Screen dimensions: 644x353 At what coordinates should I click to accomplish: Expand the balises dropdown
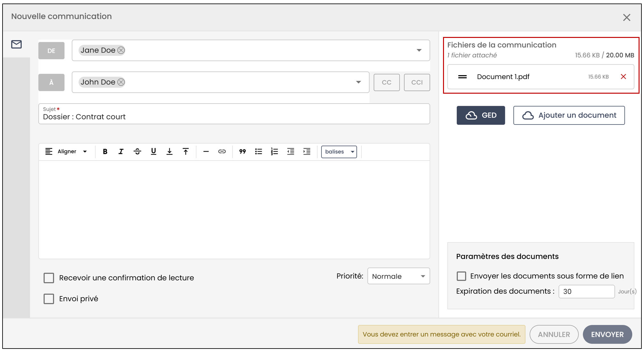(x=339, y=152)
